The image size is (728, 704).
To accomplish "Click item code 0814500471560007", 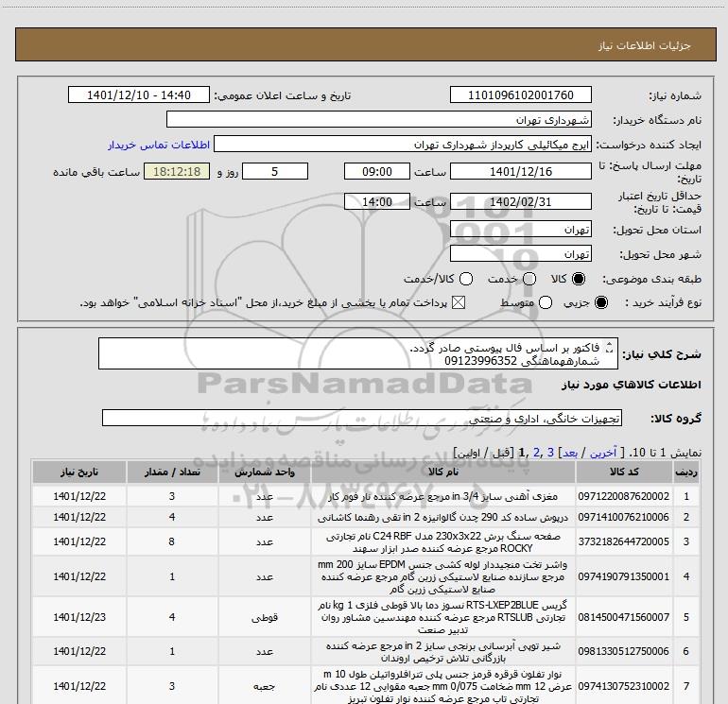I will tap(624, 617).
